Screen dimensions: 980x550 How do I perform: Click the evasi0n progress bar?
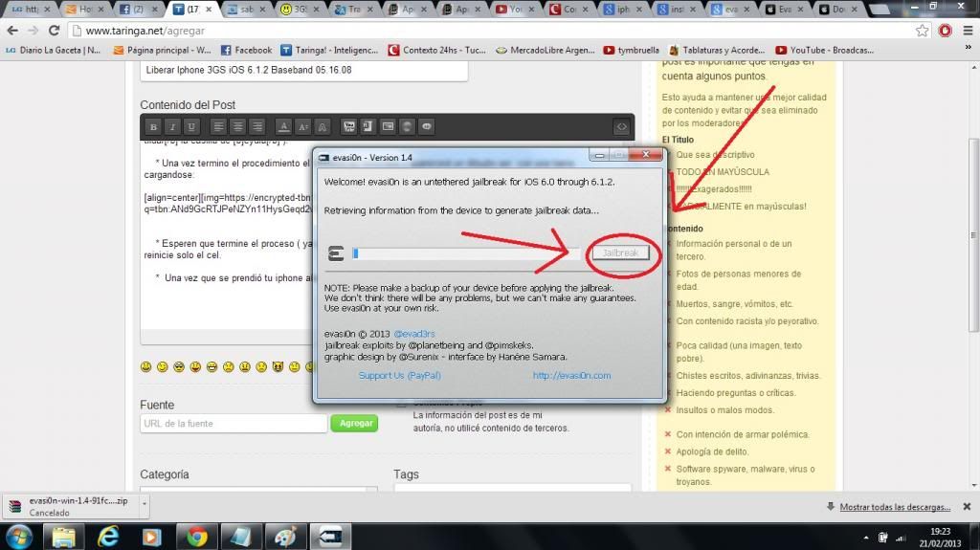(464, 253)
